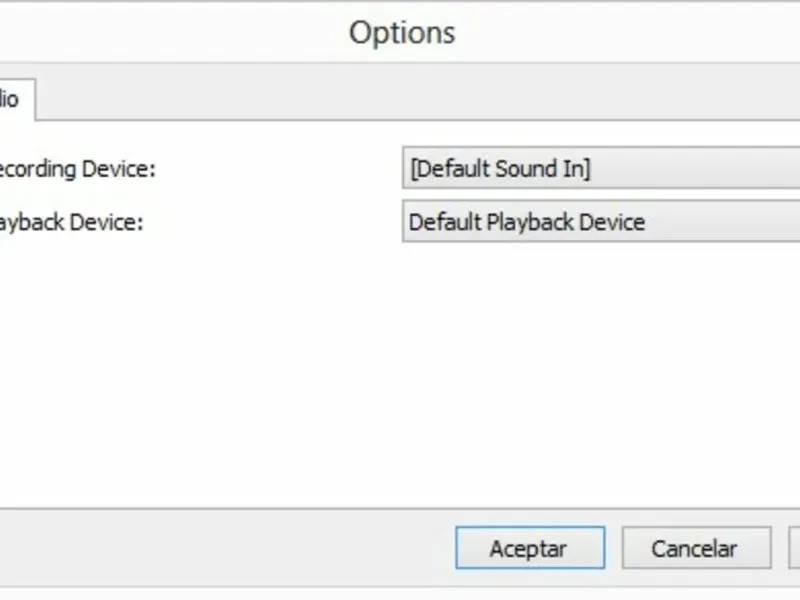The image size is (800, 600).
Task: Click the title bar right of Options
Action: tap(650, 32)
